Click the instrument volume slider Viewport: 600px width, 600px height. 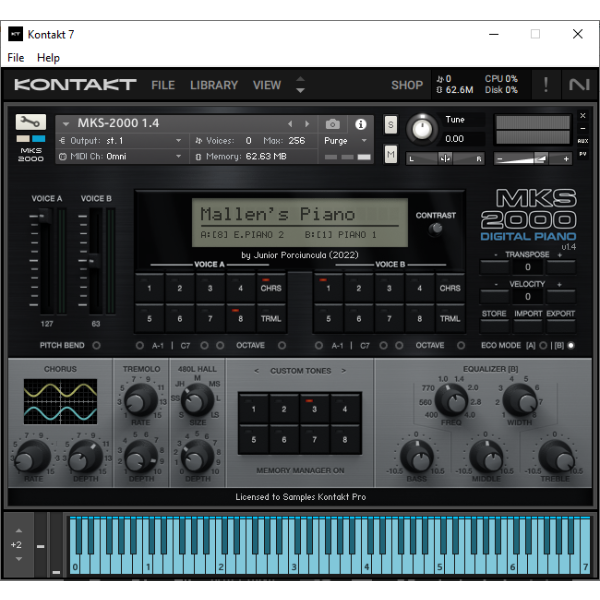(x=533, y=158)
